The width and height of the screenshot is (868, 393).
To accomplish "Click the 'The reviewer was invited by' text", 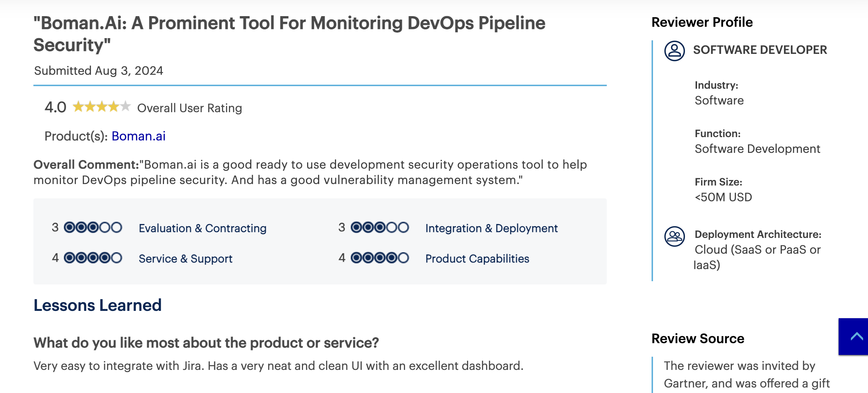I will pos(739,366).
